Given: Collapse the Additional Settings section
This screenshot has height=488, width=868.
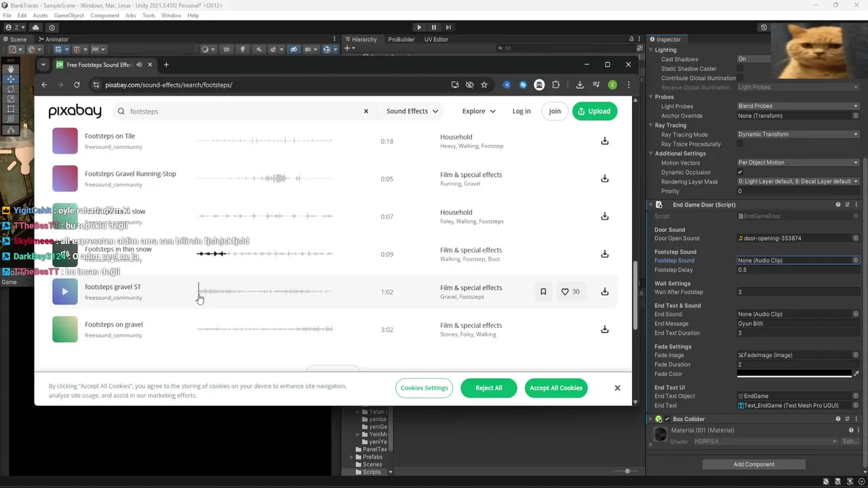Looking at the screenshot, I should pos(651,154).
